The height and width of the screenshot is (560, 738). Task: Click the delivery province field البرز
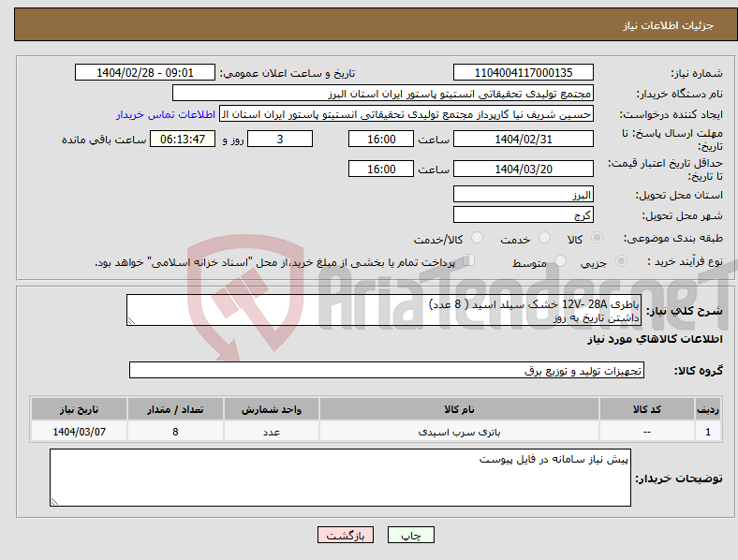point(523,194)
